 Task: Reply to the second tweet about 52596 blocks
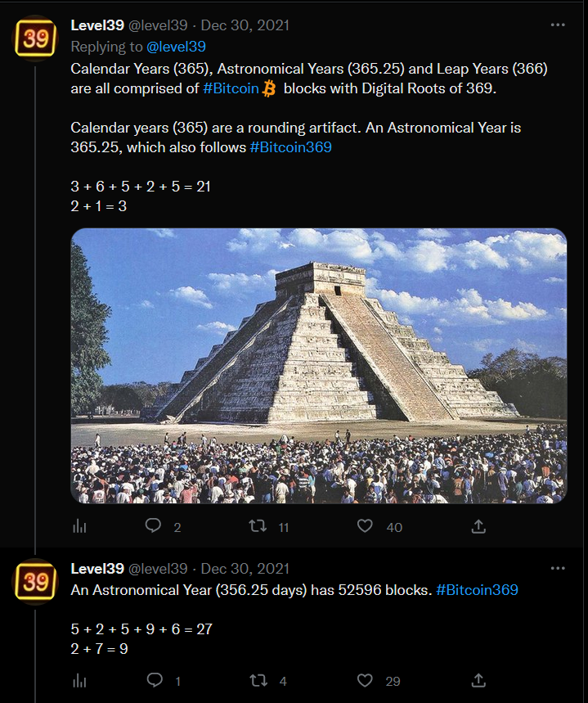point(155,680)
